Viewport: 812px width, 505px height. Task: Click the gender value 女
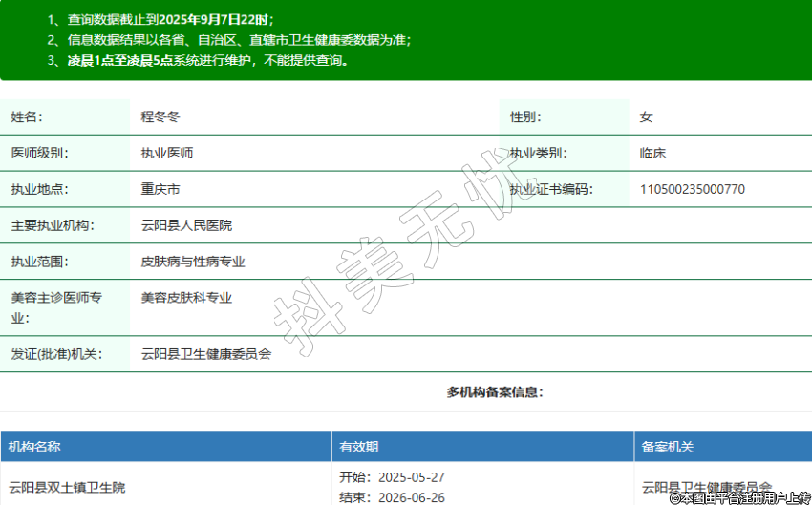click(x=647, y=117)
